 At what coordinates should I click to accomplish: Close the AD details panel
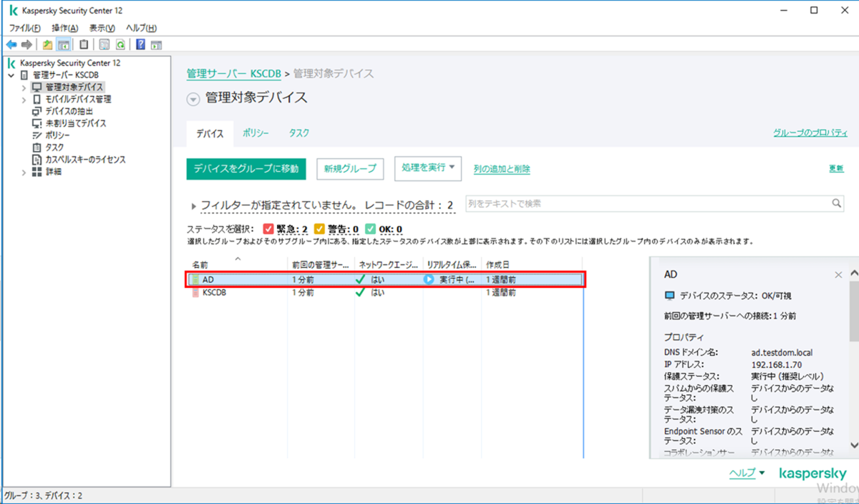click(x=838, y=275)
